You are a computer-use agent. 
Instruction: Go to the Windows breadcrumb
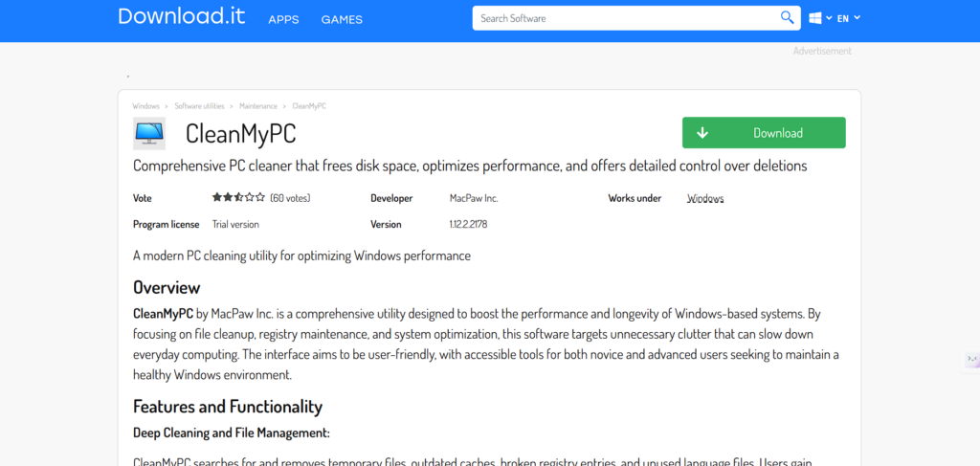click(145, 106)
